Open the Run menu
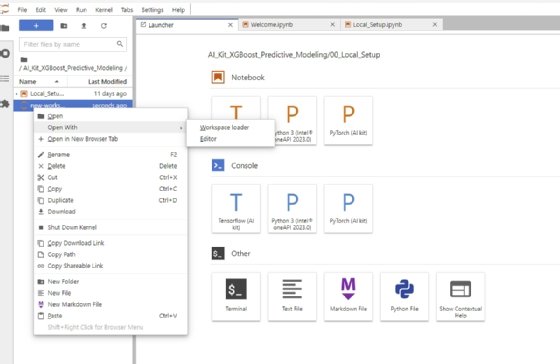560x364 pixels. coord(81,10)
